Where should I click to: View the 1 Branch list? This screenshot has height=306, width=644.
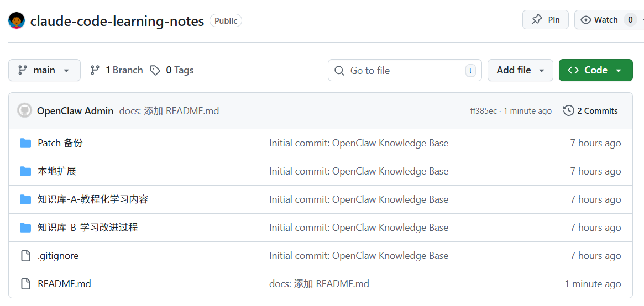pos(117,70)
